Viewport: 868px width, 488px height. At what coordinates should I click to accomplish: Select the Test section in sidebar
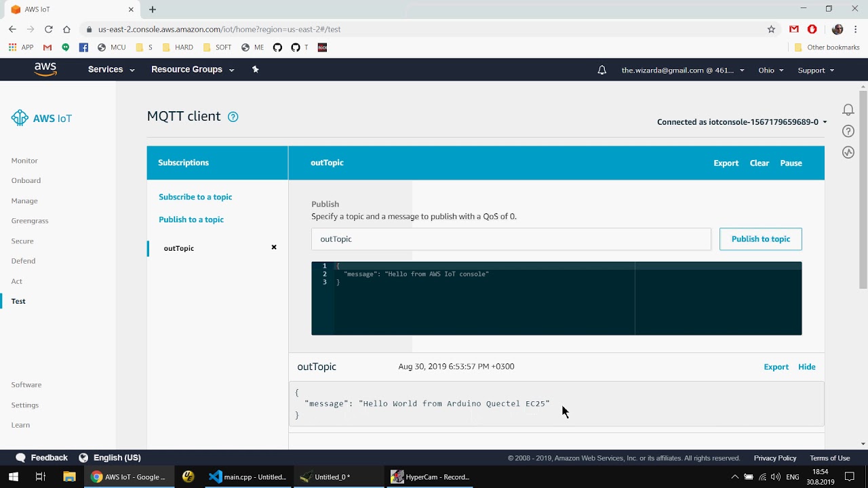(x=18, y=301)
